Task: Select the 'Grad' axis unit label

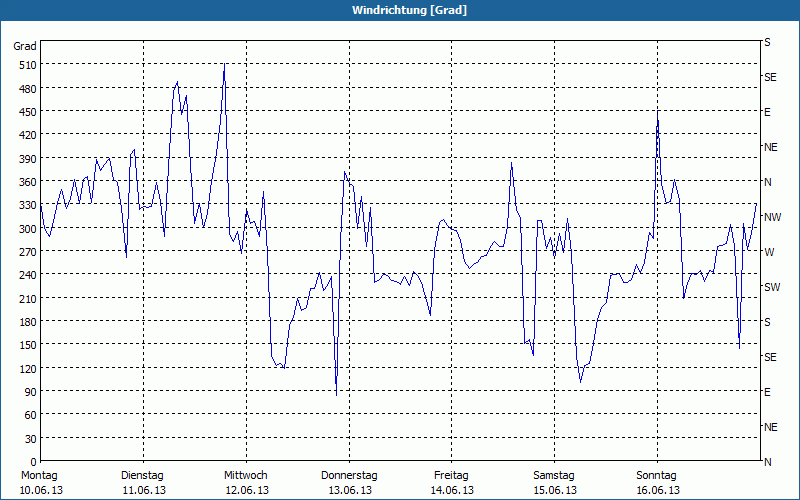Action: pyautogui.click(x=25, y=46)
